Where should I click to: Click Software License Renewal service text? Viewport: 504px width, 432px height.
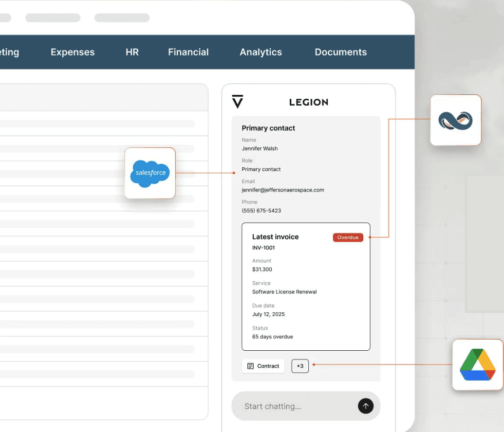pyautogui.click(x=284, y=291)
